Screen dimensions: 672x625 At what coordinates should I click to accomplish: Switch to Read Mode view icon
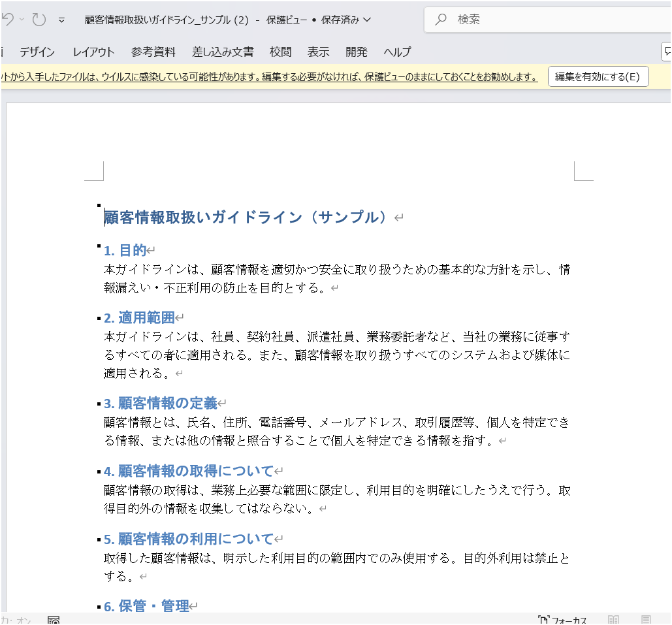tap(614, 620)
